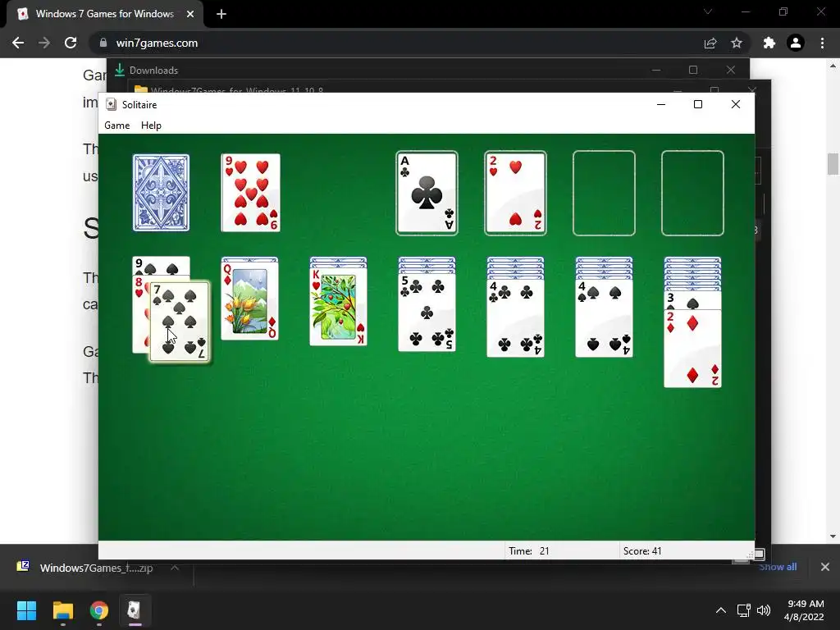Screen dimensions: 840x630
Task: Close the Solitaire window
Action: click(x=736, y=104)
